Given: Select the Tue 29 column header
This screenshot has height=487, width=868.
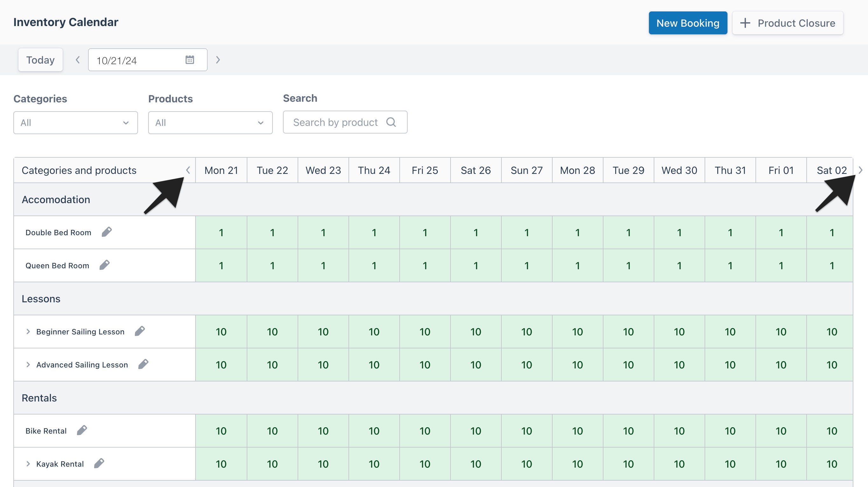Looking at the screenshot, I should point(628,170).
